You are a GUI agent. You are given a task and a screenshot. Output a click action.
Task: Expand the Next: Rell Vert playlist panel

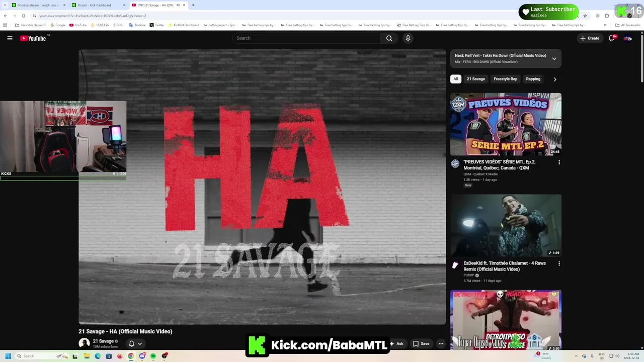(554, 58)
